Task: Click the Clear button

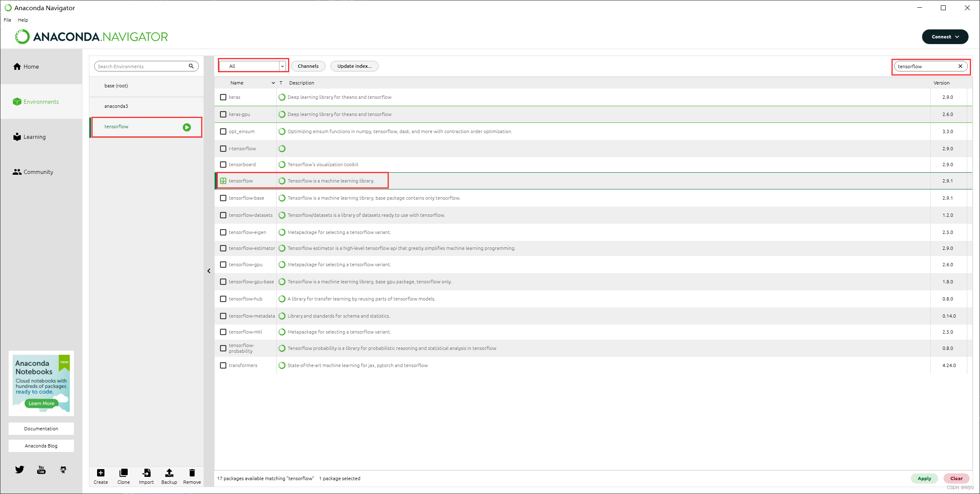Action: tap(956, 478)
